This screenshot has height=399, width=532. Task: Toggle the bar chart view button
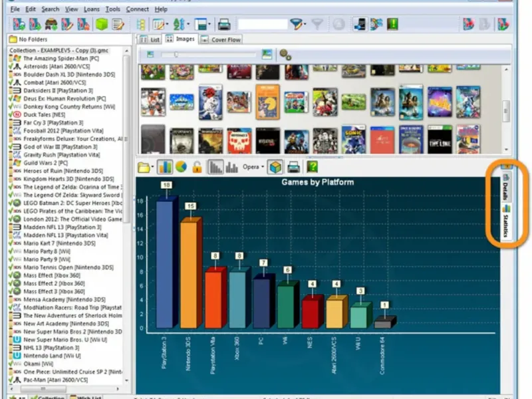point(165,167)
